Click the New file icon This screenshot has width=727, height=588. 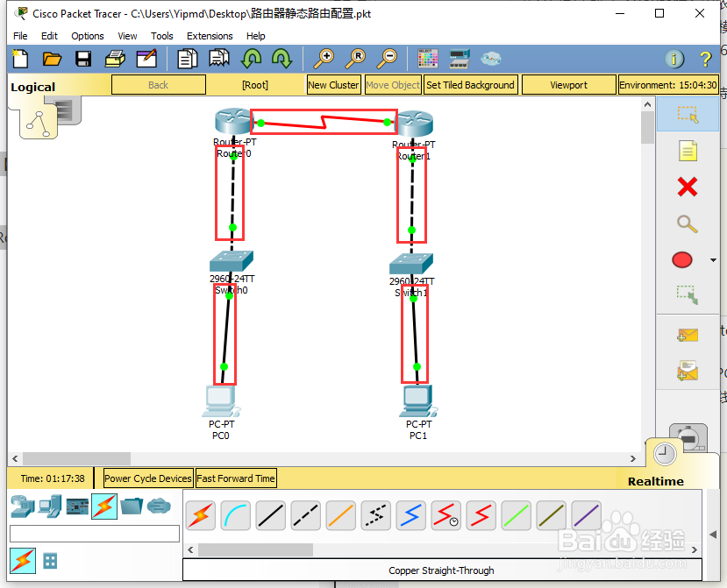[x=20, y=59]
